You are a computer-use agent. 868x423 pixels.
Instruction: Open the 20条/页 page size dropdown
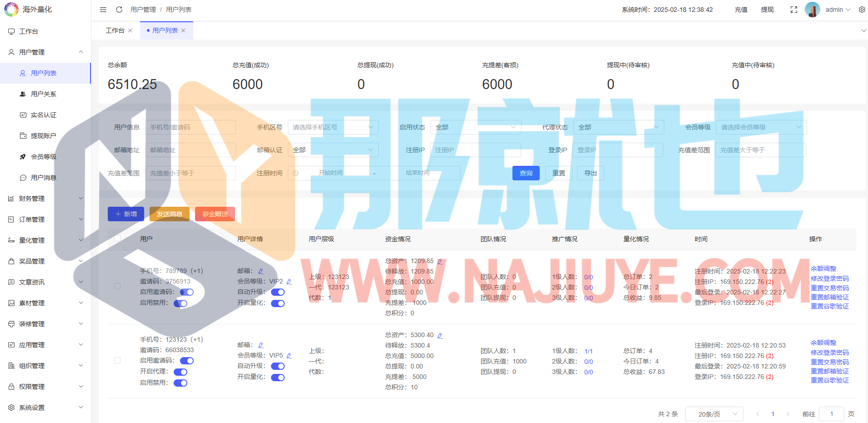[714, 414]
